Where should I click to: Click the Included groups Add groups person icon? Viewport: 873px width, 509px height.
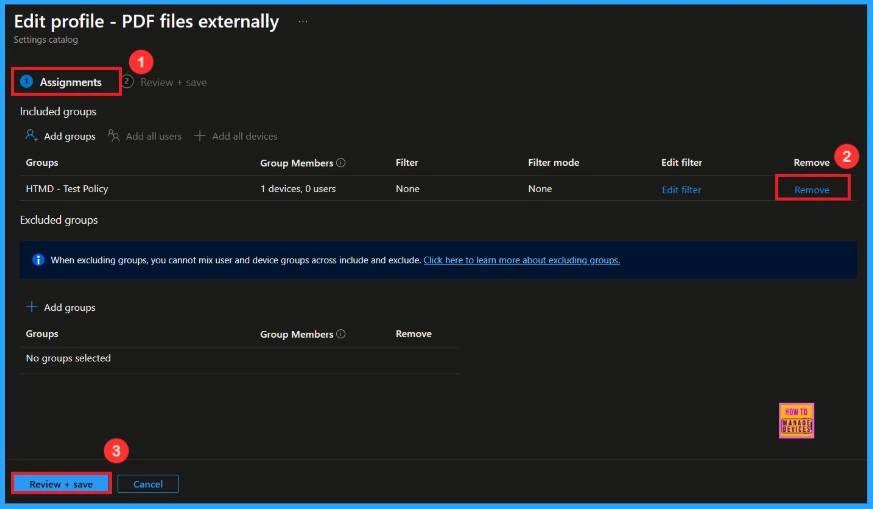point(31,135)
